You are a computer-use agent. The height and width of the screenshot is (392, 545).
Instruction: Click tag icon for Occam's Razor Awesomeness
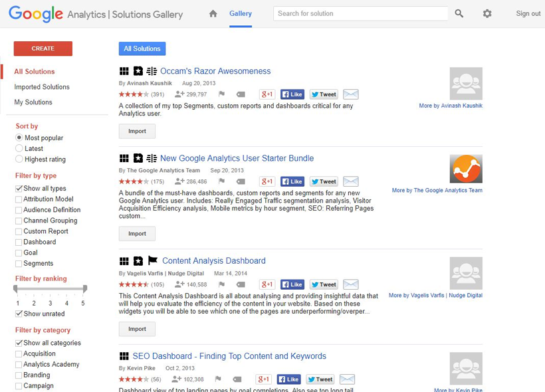[241, 94]
